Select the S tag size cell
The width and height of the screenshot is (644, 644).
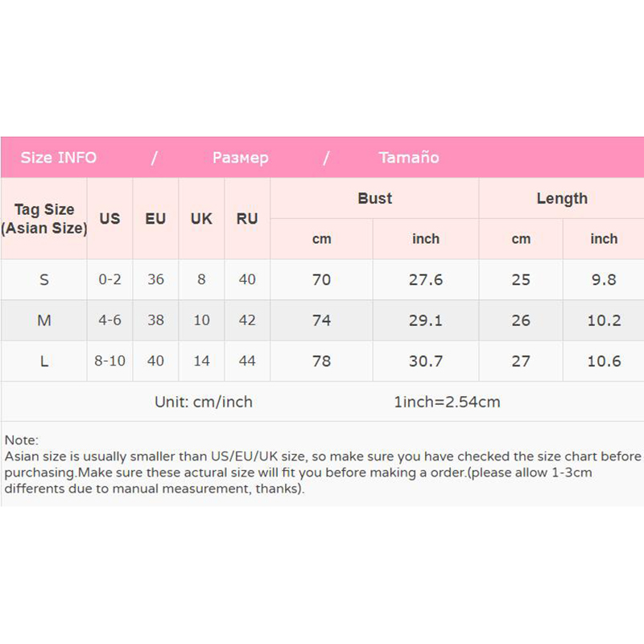click(44, 280)
